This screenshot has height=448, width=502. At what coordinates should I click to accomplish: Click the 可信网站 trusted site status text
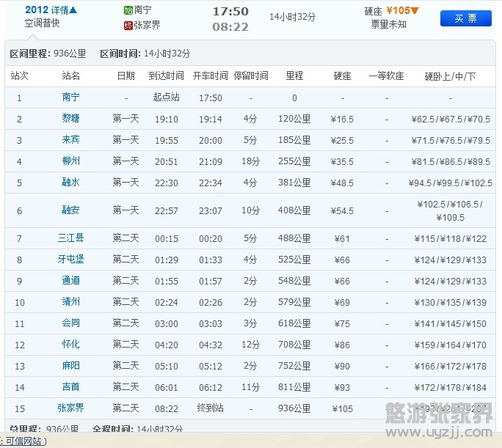[24, 441]
